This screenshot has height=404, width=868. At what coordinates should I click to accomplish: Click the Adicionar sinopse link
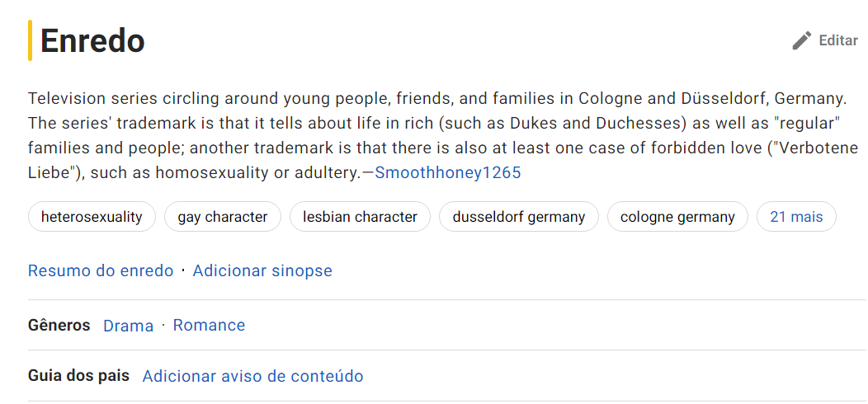tap(262, 270)
